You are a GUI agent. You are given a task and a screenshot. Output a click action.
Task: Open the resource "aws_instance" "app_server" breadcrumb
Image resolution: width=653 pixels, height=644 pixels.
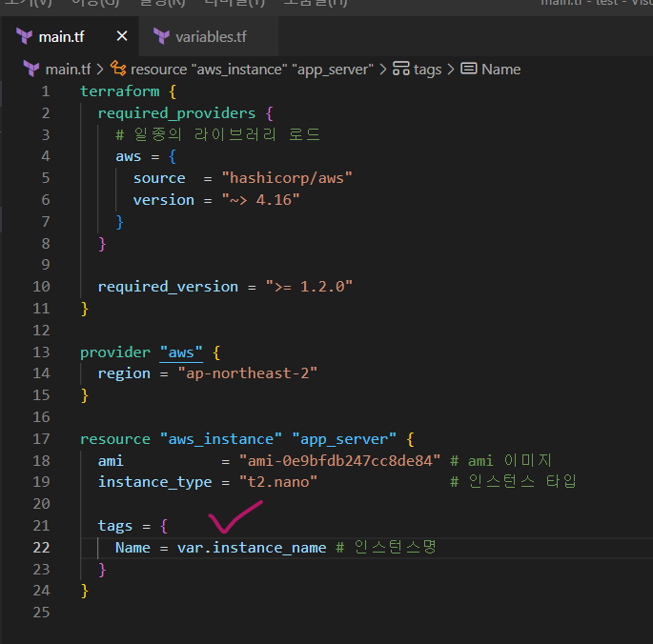click(x=254, y=69)
